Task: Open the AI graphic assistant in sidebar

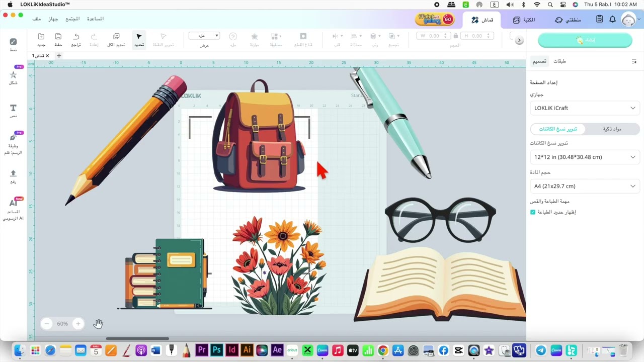Action: click(x=13, y=210)
